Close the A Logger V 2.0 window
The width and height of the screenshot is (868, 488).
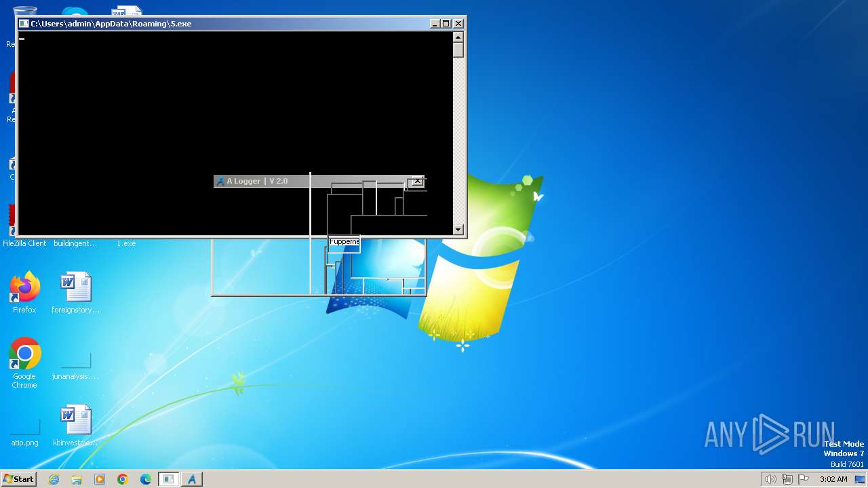418,182
